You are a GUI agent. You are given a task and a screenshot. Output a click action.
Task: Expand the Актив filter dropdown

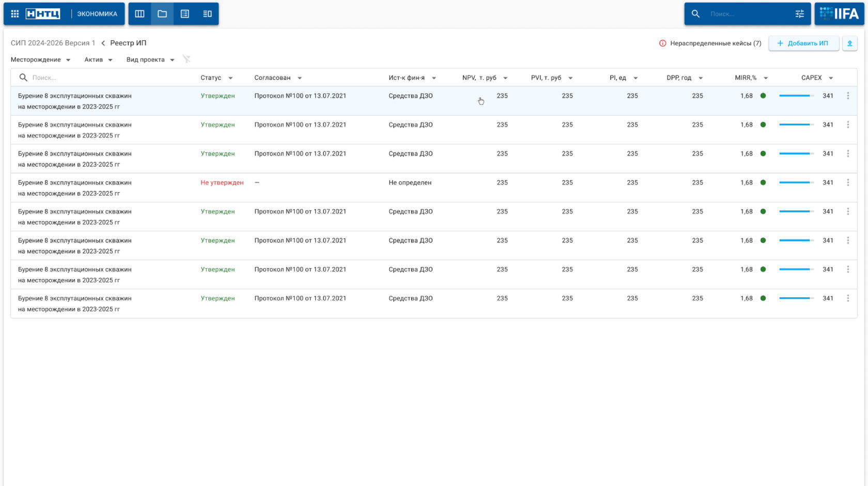pyautogui.click(x=98, y=59)
